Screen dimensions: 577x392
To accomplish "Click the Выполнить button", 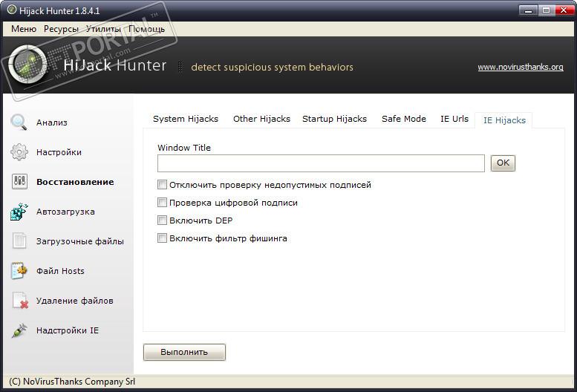I will 184,353.
